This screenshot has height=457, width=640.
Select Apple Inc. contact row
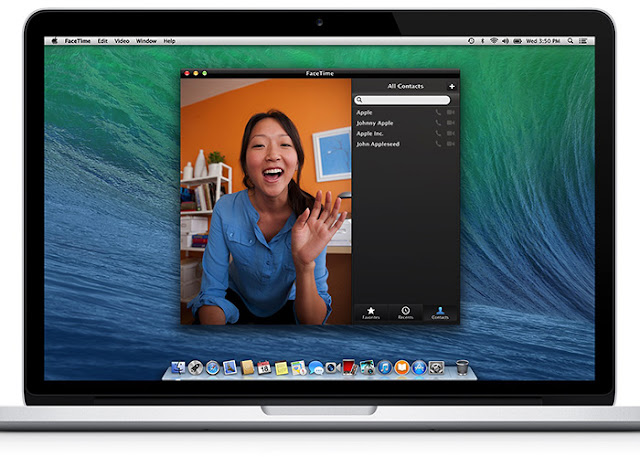click(405, 133)
